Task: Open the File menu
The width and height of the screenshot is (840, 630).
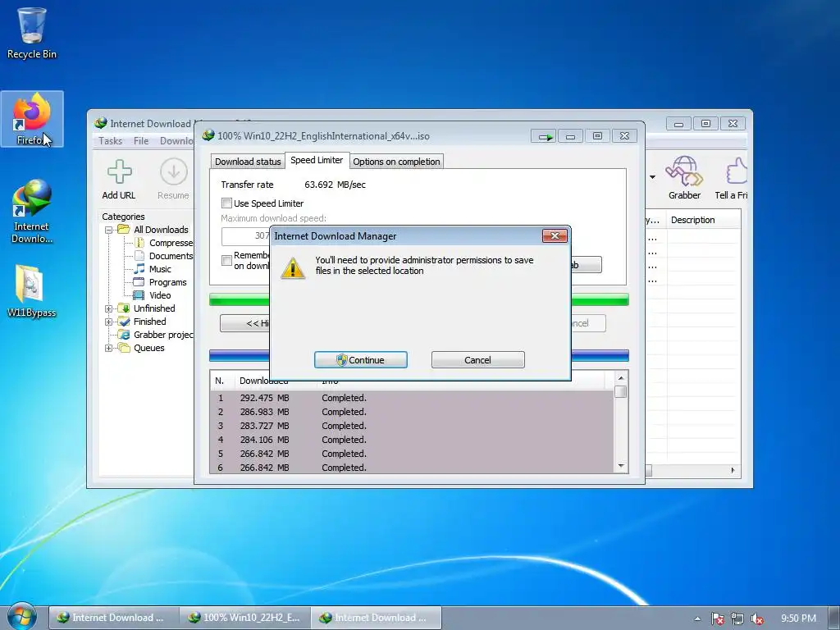Action: coord(141,141)
